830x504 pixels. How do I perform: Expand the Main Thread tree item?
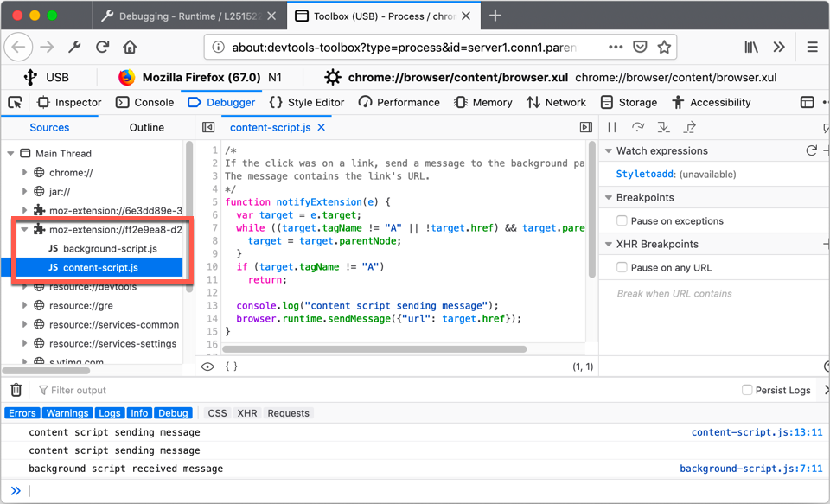pos(11,153)
